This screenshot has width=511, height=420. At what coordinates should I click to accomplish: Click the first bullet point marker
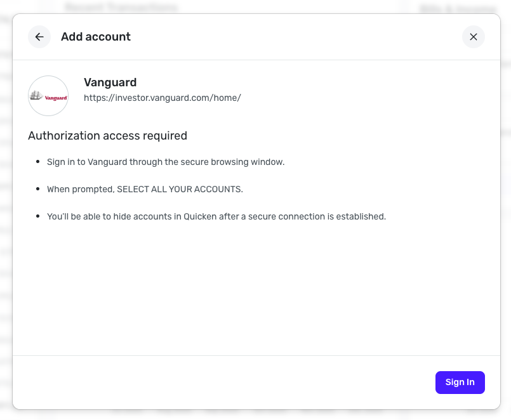click(37, 162)
